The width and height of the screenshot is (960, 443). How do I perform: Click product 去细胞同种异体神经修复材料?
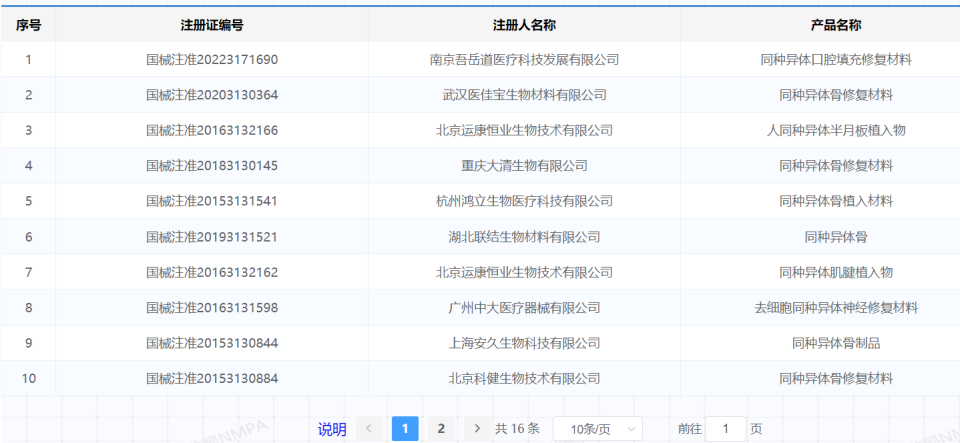pos(836,308)
